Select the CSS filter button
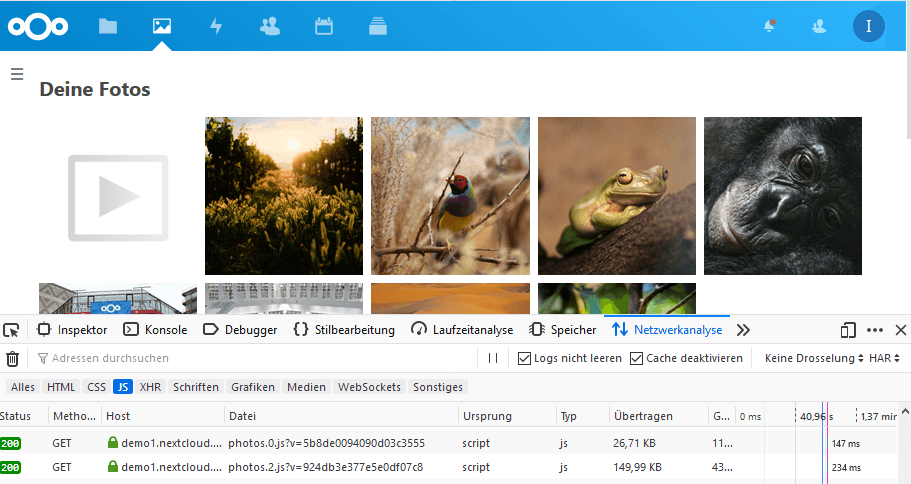The height and width of the screenshot is (484, 911). click(x=96, y=387)
